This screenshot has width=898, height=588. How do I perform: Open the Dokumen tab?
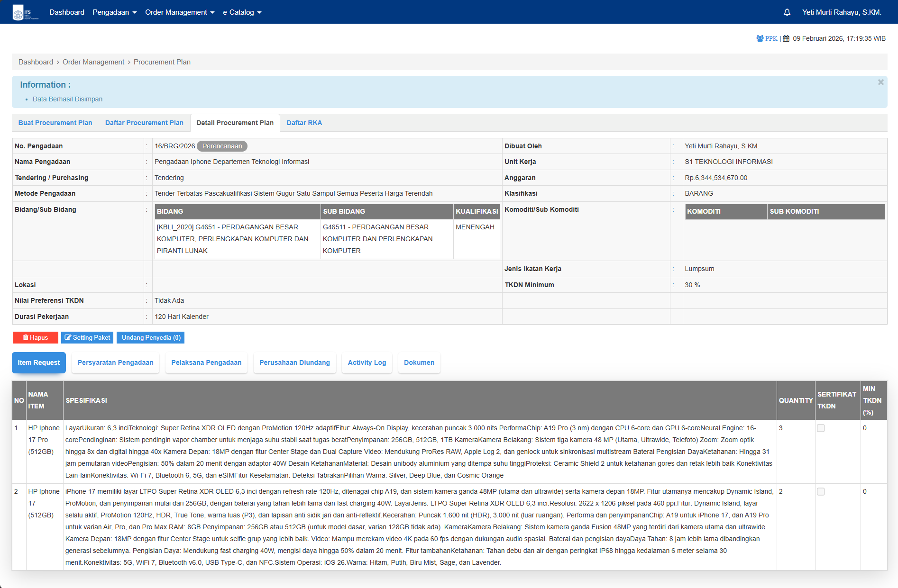(x=419, y=362)
